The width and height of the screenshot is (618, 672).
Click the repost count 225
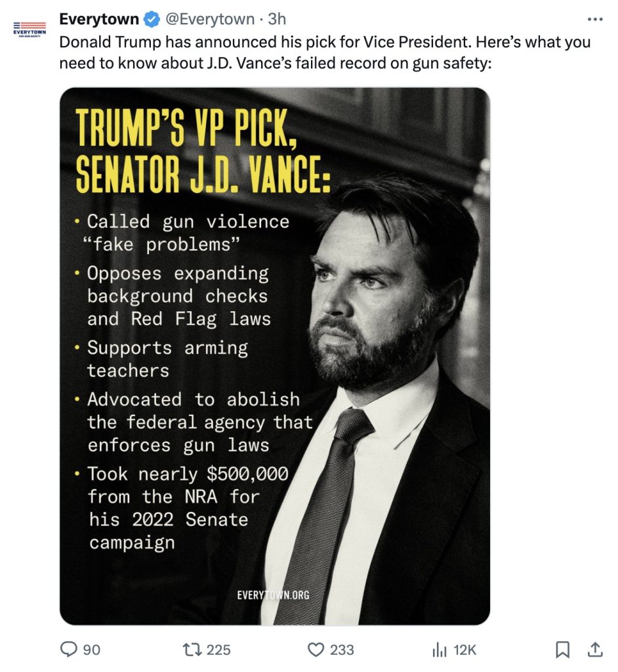click(x=218, y=650)
